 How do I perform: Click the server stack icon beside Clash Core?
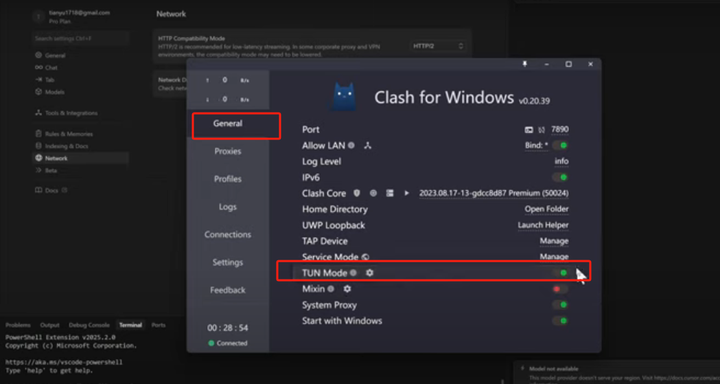[390, 193]
